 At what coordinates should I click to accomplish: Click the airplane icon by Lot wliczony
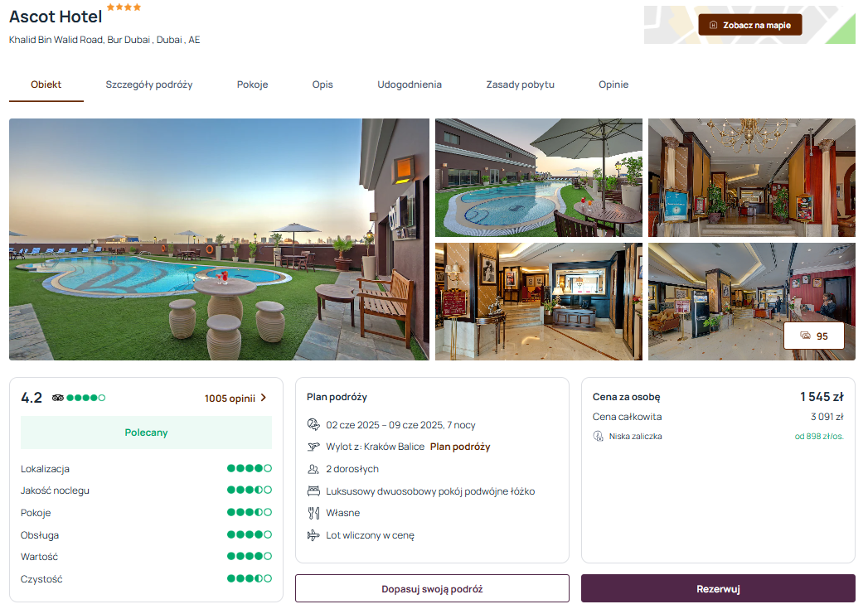point(313,535)
